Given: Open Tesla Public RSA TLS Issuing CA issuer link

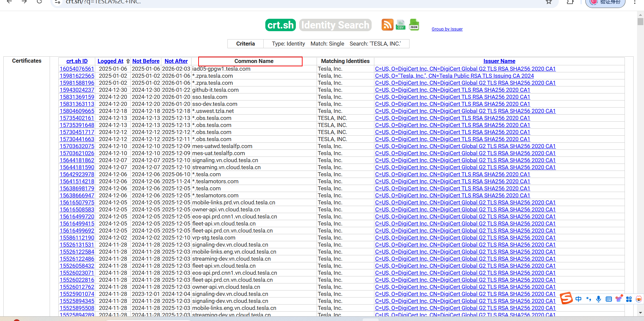Looking at the screenshot, I should pos(454,76).
